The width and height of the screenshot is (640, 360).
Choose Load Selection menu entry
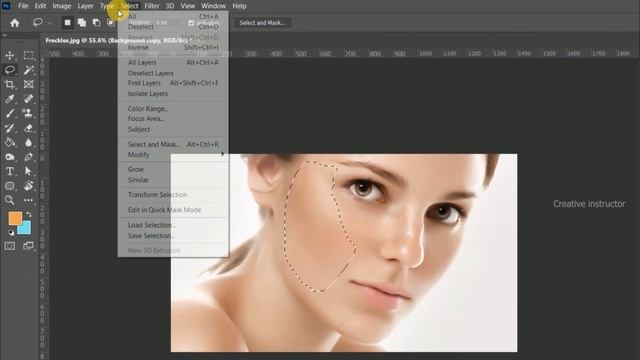tap(173, 225)
